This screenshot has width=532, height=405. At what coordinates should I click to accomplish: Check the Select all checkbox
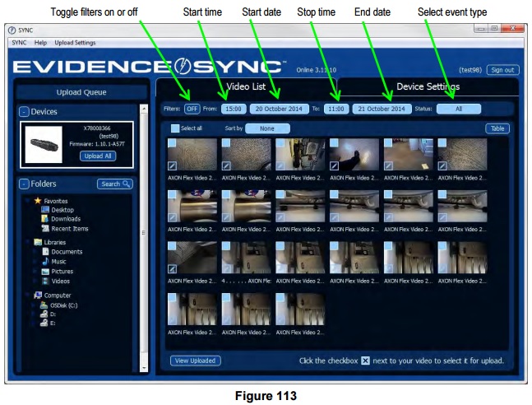pyautogui.click(x=174, y=128)
